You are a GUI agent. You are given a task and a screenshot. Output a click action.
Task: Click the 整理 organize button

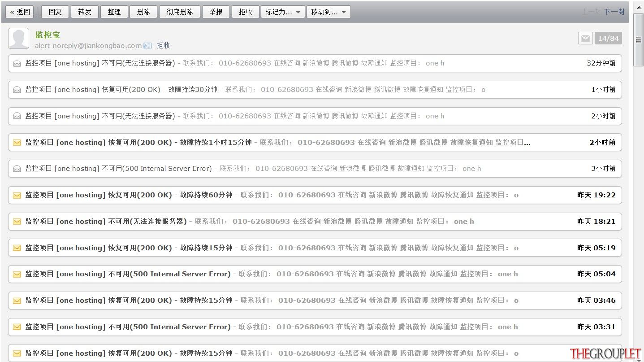click(114, 12)
